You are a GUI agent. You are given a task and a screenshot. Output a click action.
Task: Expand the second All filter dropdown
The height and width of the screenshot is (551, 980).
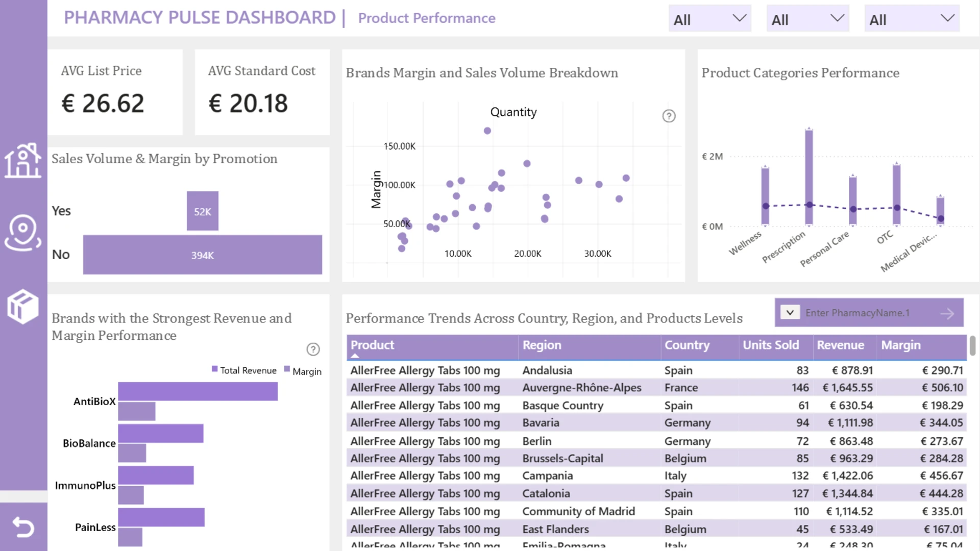click(807, 19)
